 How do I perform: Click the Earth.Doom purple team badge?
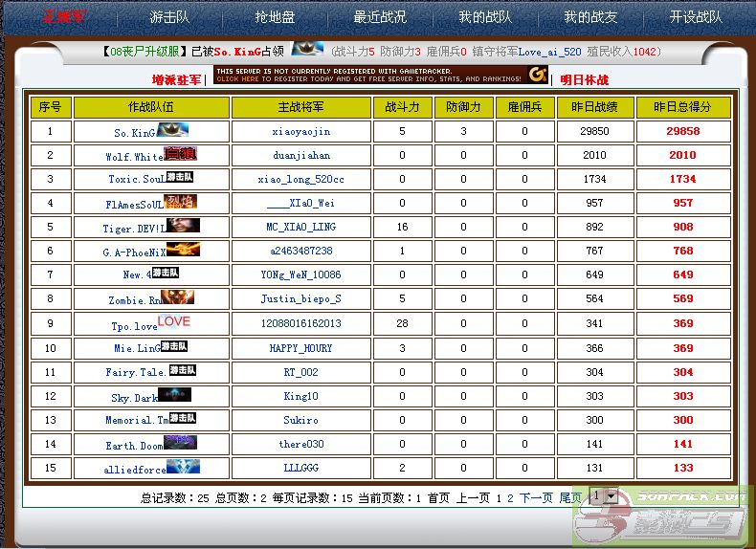pyautogui.click(x=180, y=443)
